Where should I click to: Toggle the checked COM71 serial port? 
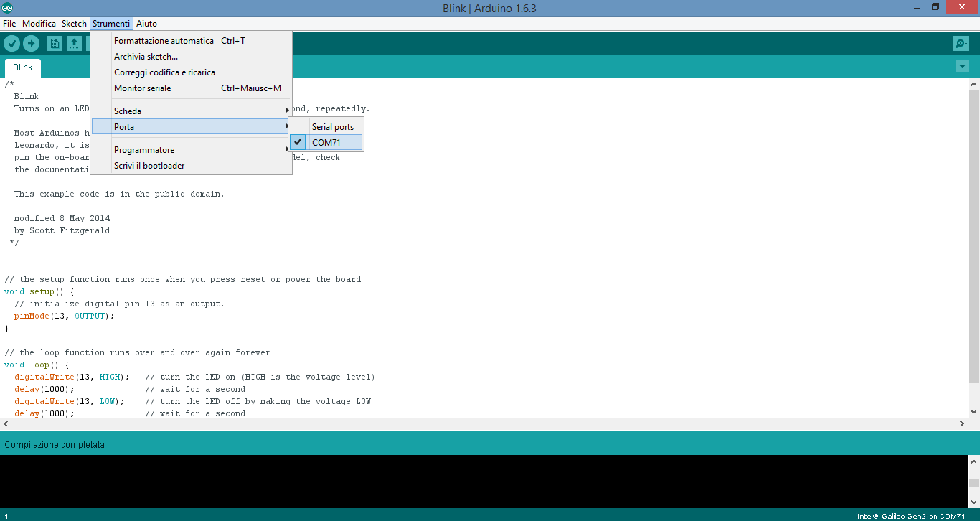[326, 143]
